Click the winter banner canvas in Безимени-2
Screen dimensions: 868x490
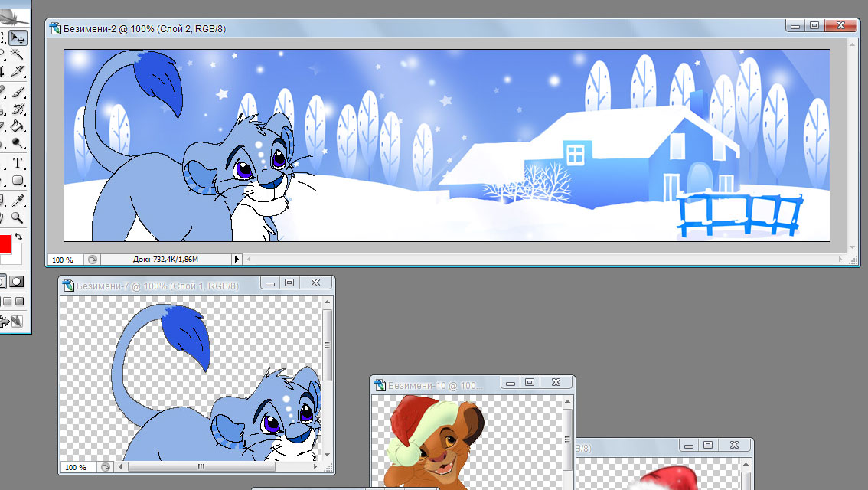447,145
